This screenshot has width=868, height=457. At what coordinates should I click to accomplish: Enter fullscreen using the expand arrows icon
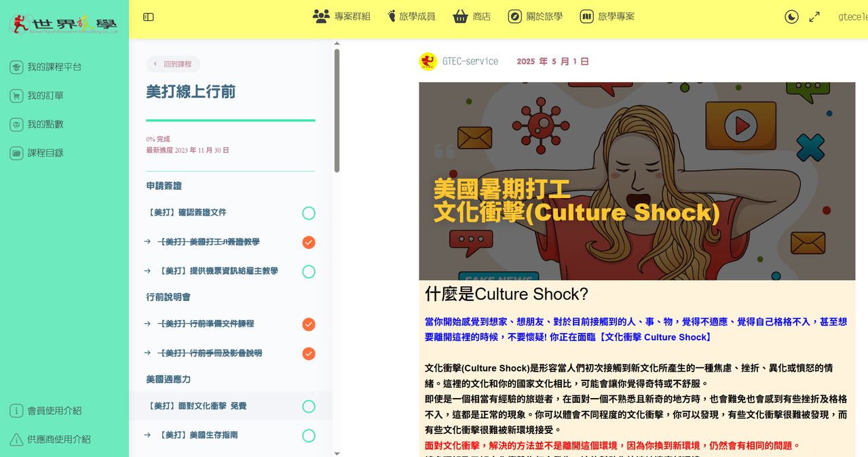tap(814, 17)
